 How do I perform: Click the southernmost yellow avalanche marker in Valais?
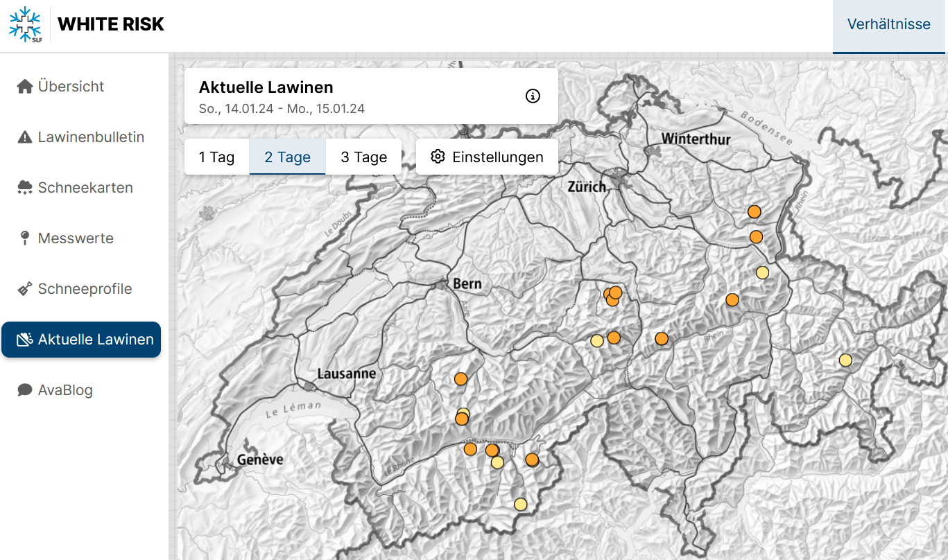[520, 504]
